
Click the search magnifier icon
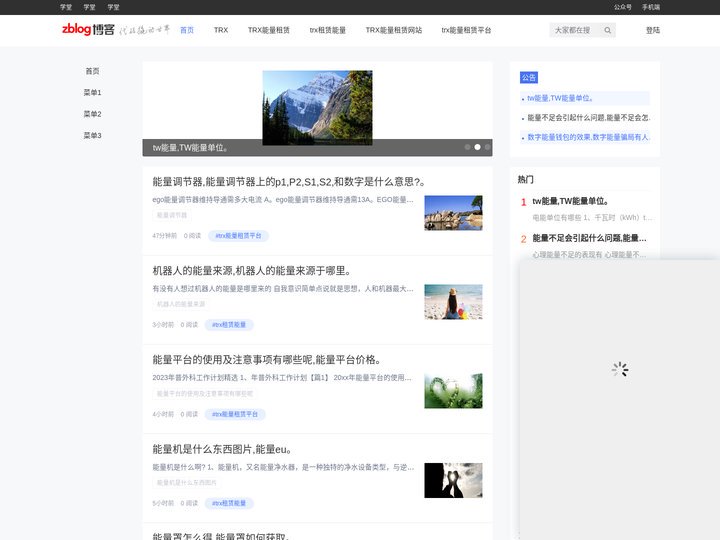[608, 30]
